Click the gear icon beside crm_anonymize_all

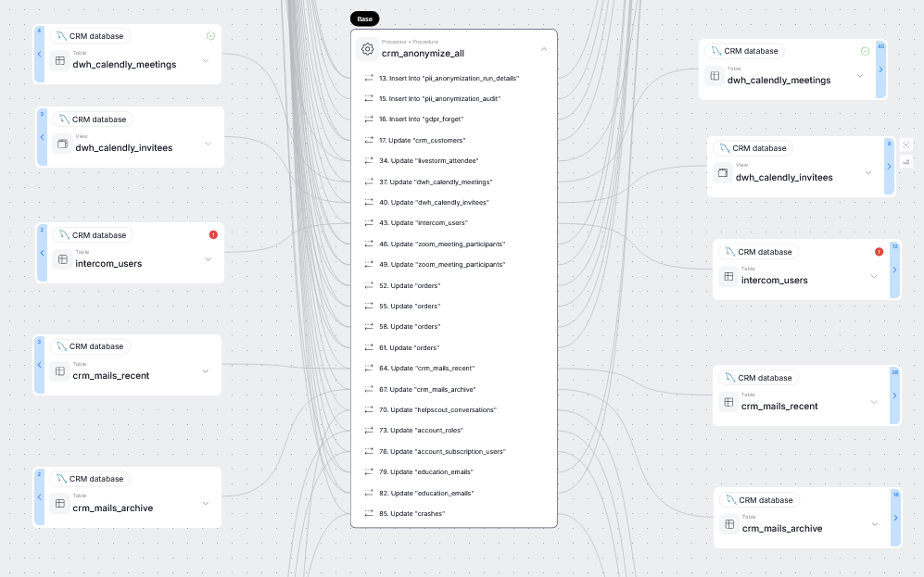pyautogui.click(x=367, y=49)
